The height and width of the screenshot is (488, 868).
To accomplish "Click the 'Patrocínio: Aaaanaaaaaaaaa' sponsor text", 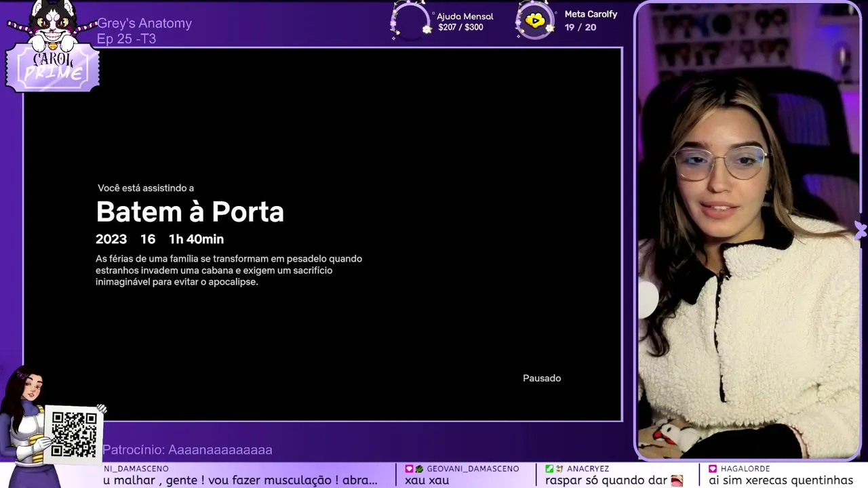I will click(x=187, y=449).
